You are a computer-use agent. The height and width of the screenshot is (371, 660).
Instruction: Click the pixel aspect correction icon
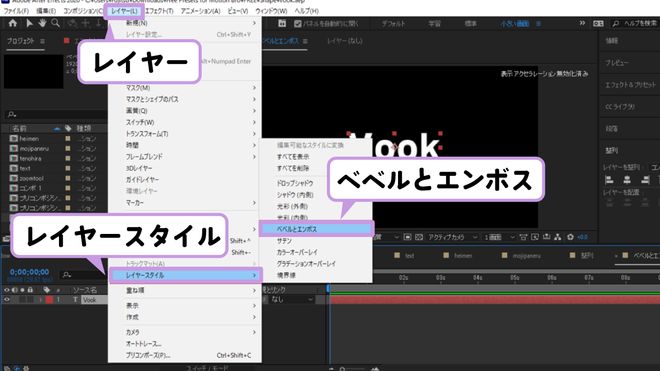(x=523, y=237)
